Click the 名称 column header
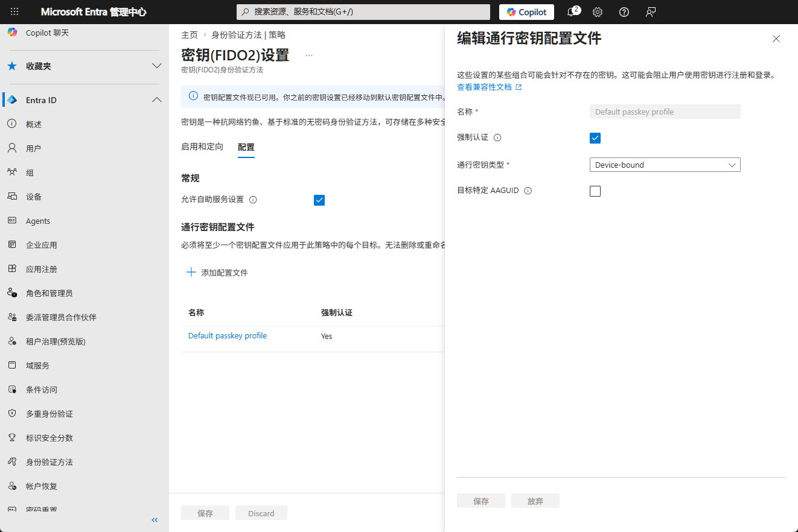Screen dimensions: 798x532 [x=196, y=312]
